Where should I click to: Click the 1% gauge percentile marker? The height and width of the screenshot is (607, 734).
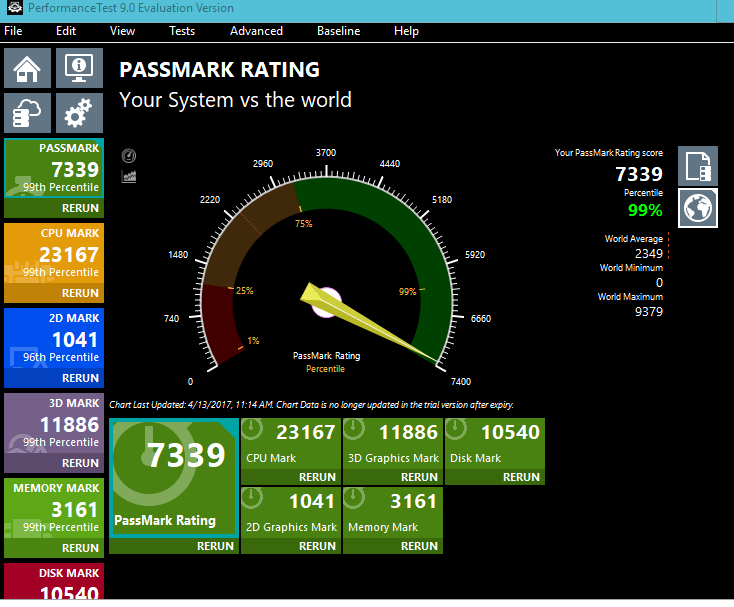point(253,341)
